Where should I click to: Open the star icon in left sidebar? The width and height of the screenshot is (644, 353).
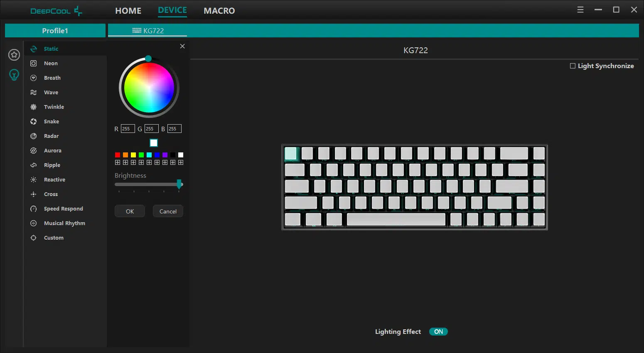(x=14, y=54)
